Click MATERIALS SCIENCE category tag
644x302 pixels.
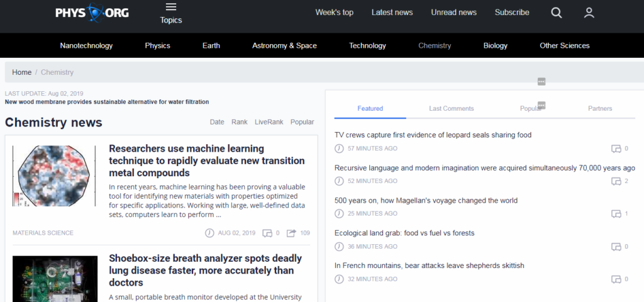click(43, 233)
